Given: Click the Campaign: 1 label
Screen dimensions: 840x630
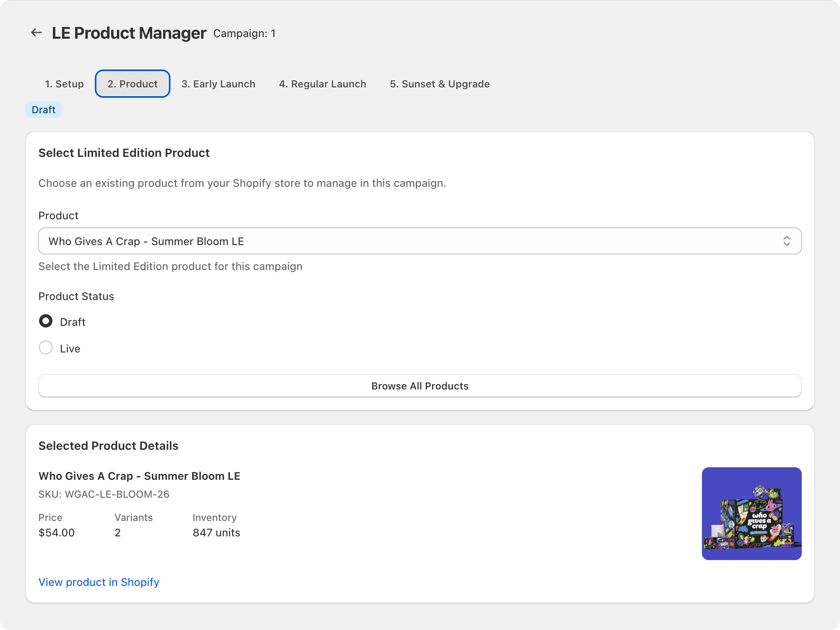Looking at the screenshot, I should [244, 34].
